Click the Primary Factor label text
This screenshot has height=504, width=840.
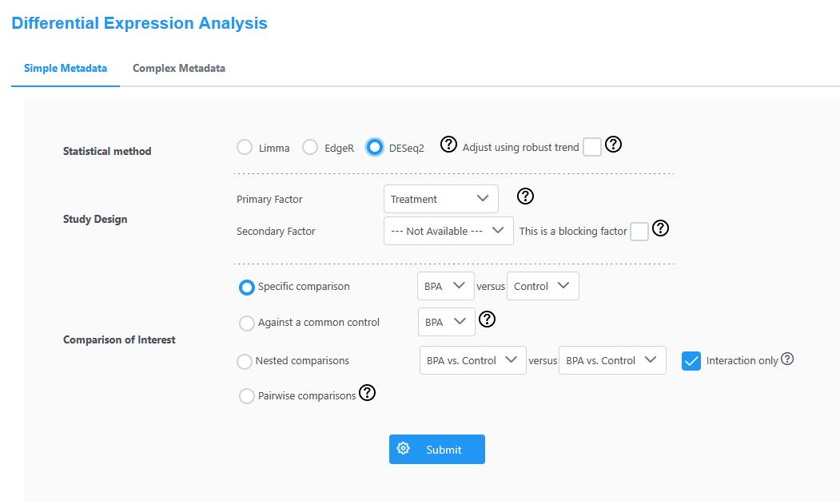[x=269, y=199]
